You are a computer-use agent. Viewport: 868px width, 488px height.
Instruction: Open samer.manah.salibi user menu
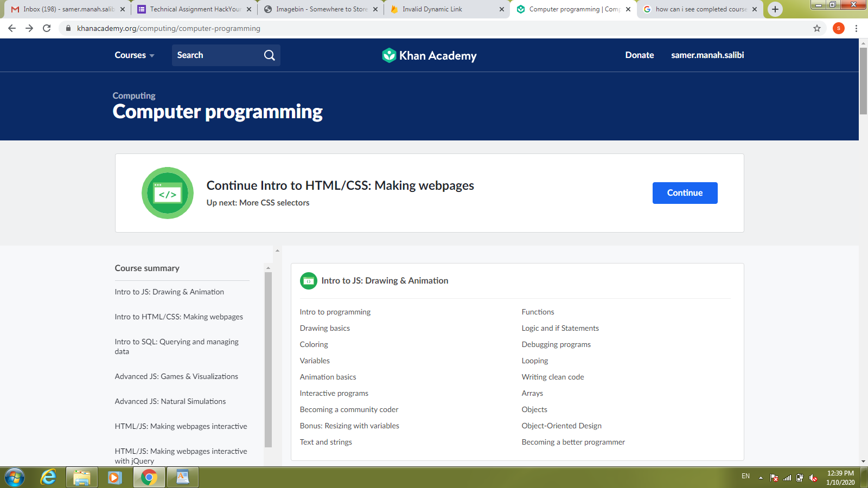coord(707,55)
